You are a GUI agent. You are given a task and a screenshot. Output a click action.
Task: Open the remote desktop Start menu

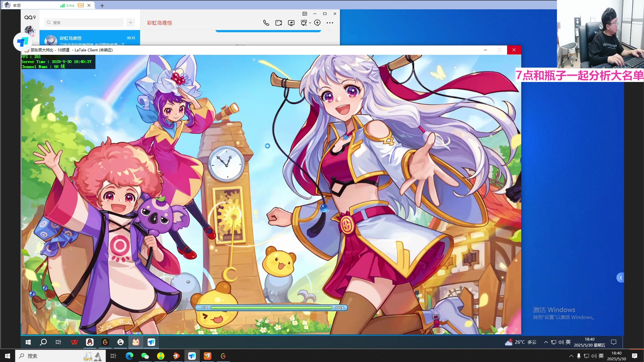[x=28, y=342]
